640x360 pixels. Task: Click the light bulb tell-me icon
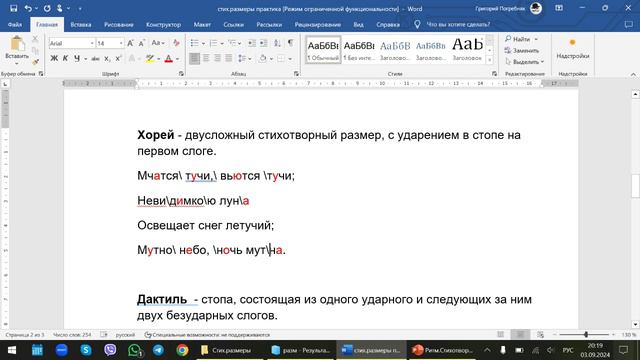417,24
